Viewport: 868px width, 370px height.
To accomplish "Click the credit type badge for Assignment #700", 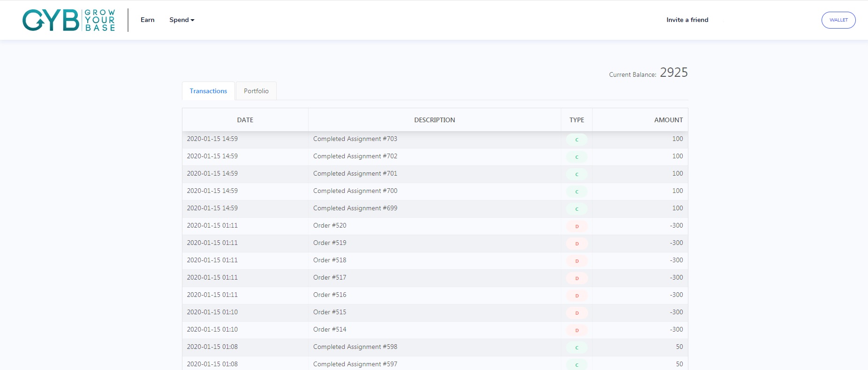I will click(577, 192).
